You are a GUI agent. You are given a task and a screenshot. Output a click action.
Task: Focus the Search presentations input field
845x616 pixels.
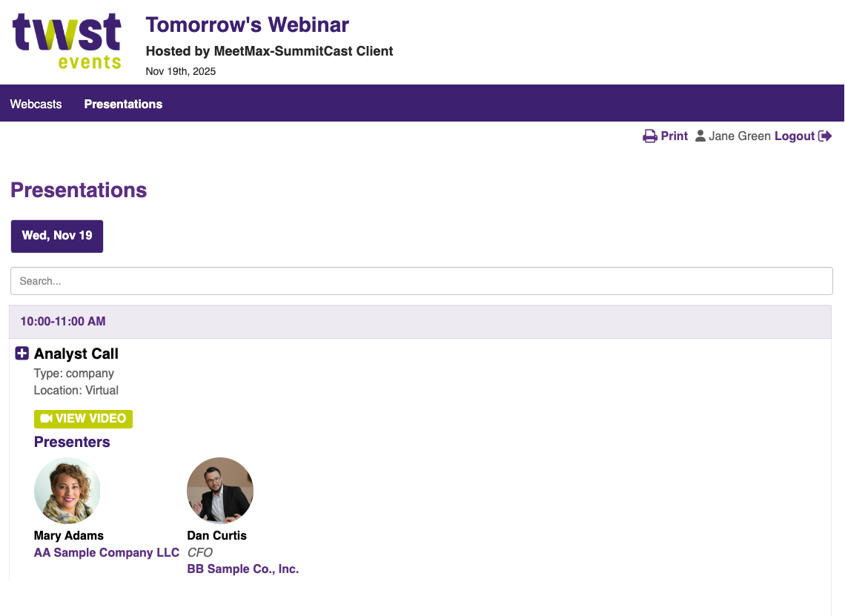click(421, 281)
